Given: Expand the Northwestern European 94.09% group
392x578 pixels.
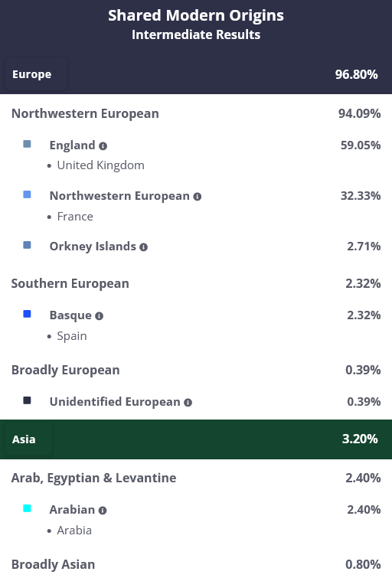Looking at the screenshot, I should pos(196,113).
